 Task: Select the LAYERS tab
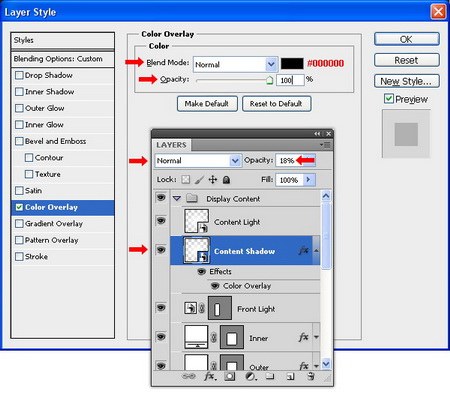coord(171,145)
